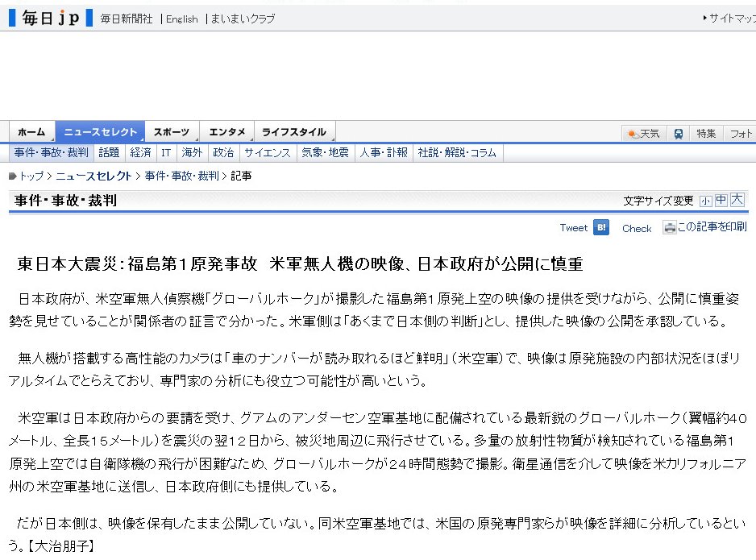This screenshot has width=756, height=560.
Task: Go to the ライフスタイル tab
Action: point(294,132)
